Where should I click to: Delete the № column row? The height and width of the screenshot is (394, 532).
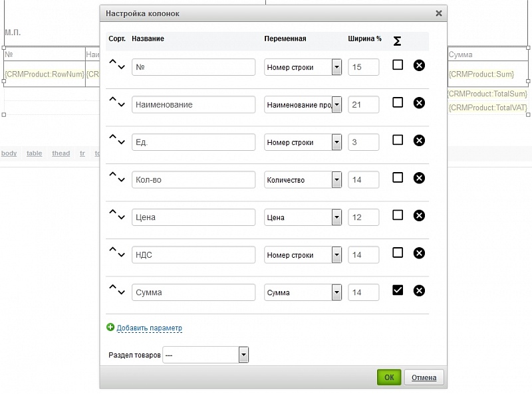419,65
